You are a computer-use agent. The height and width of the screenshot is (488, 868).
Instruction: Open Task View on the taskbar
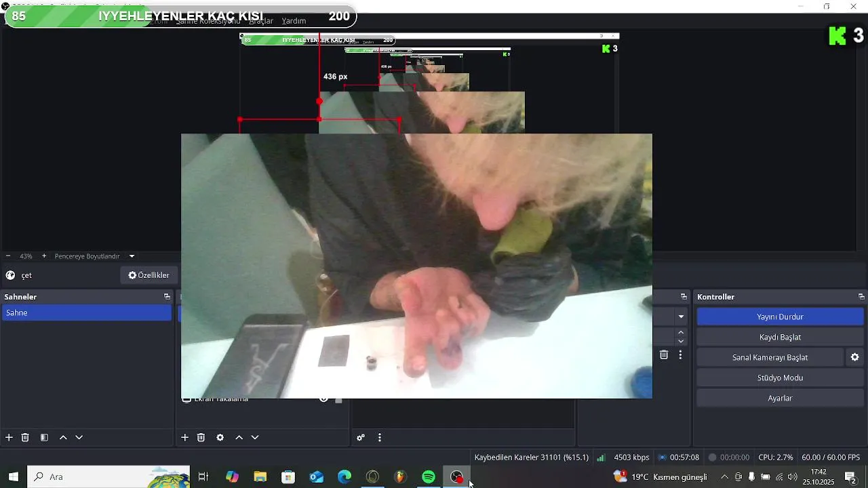click(203, 477)
